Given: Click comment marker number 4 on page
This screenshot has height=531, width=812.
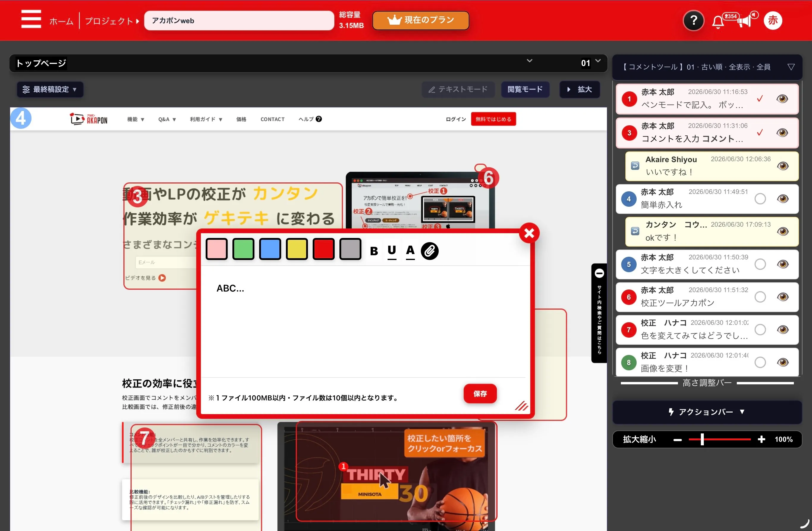Looking at the screenshot, I should [21, 118].
